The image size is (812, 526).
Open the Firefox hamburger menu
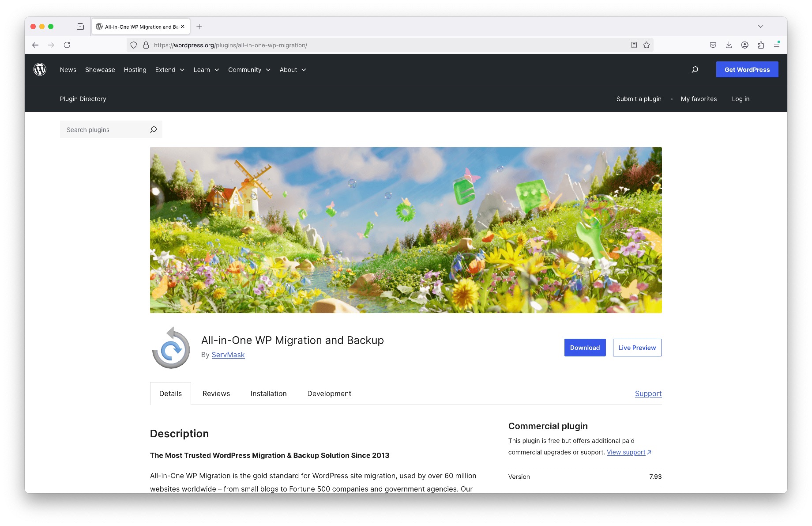tap(777, 45)
